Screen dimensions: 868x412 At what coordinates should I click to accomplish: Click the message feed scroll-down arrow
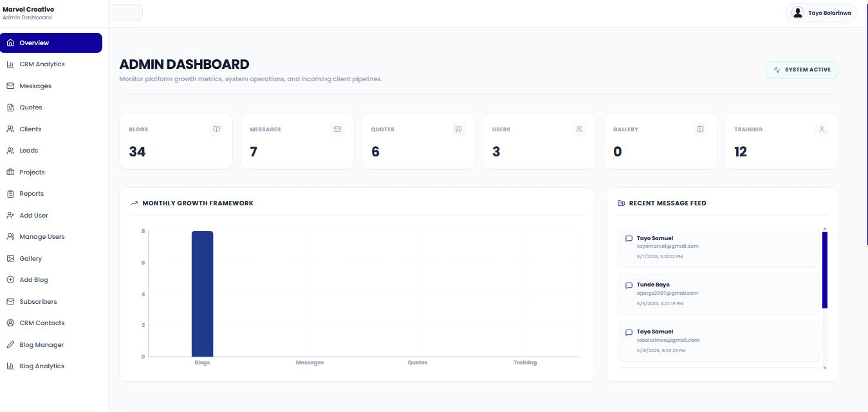click(x=825, y=368)
